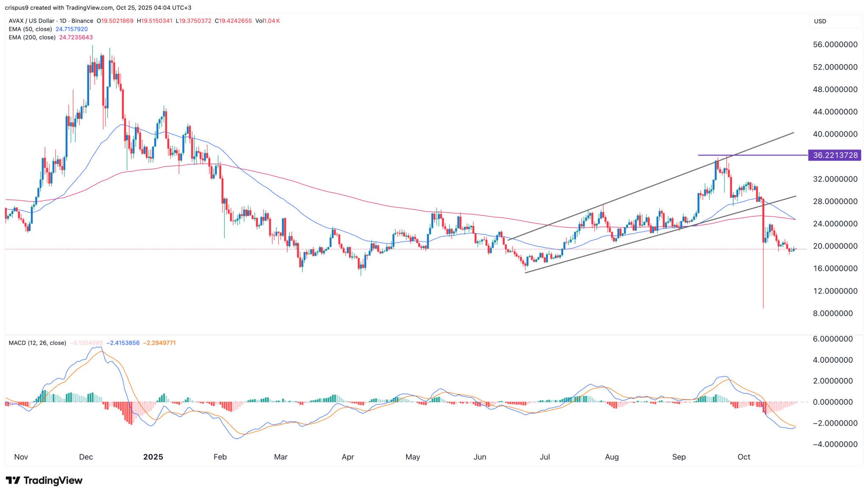Screen dimensions: 868x495
Task: Select the EMA (200, close) indicator legend
Action: point(32,37)
